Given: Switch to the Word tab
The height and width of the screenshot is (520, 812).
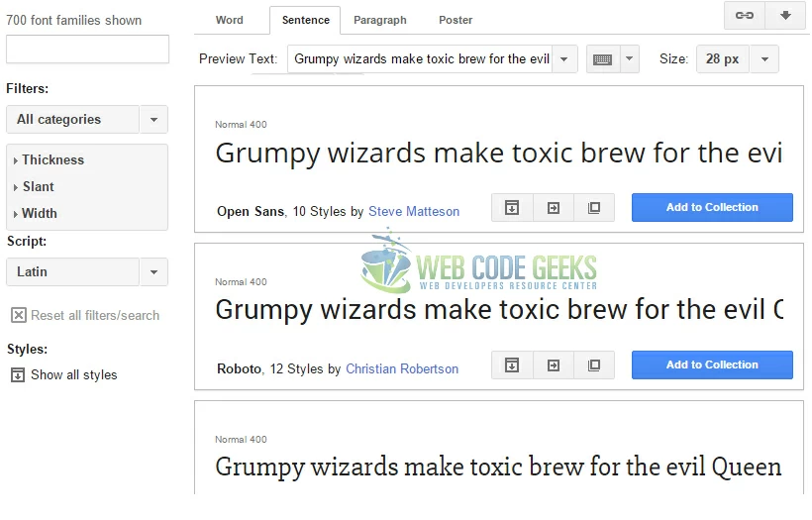Looking at the screenshot, I should tap(230, 20).
